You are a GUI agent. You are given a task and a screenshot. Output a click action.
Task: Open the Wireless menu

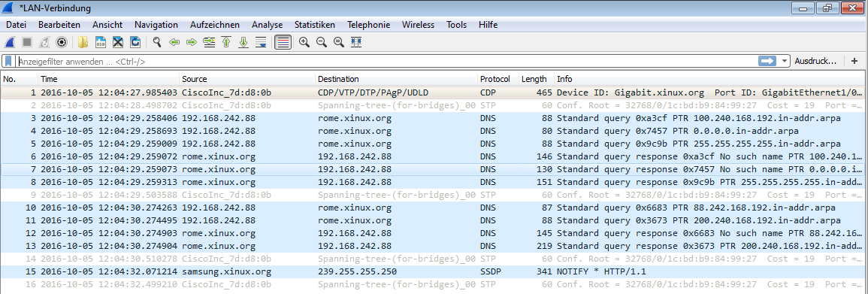click(x=418, y=25)
